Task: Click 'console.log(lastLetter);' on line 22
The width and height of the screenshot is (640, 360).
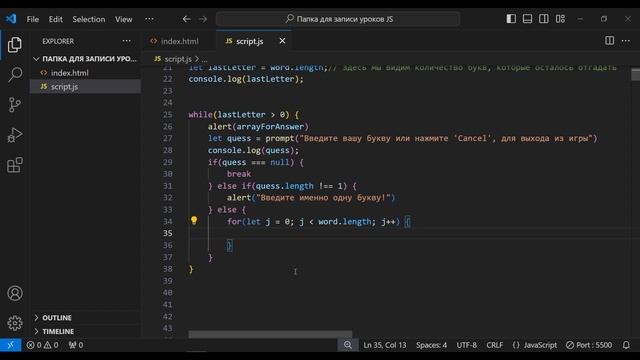Action: click(x=246, y=79)
